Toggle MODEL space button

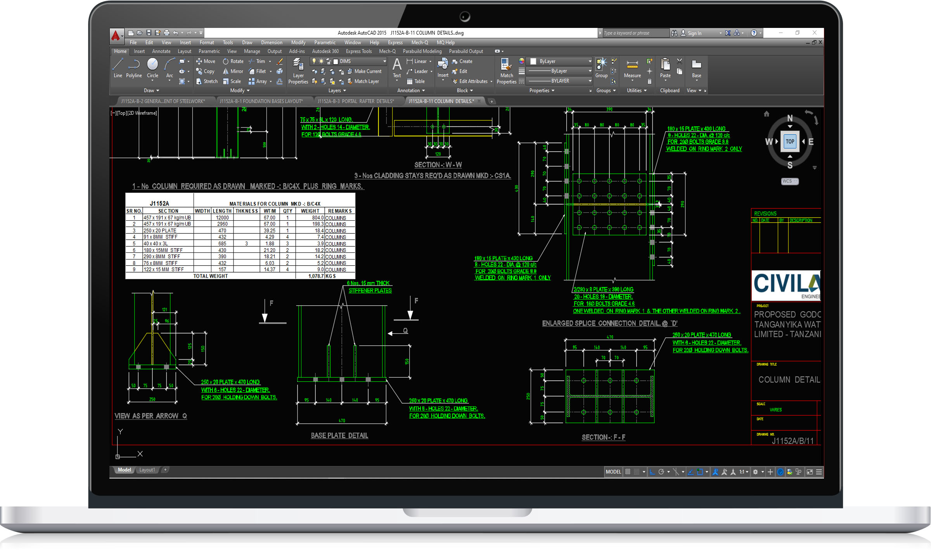click(x=613, y=472)
